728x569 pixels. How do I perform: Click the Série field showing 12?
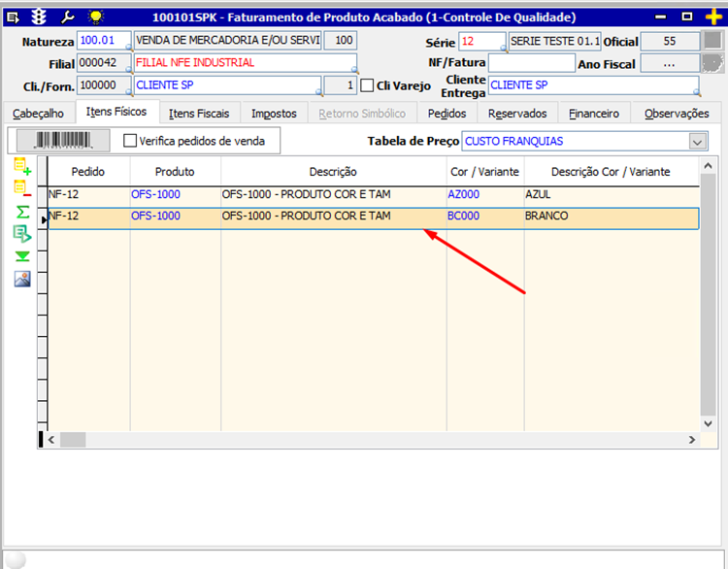481,41
